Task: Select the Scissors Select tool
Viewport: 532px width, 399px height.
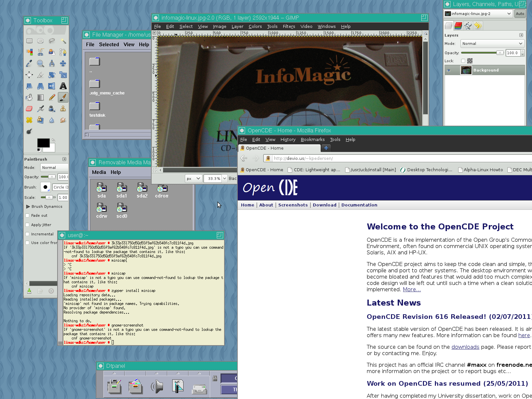Action: (41, 52)
